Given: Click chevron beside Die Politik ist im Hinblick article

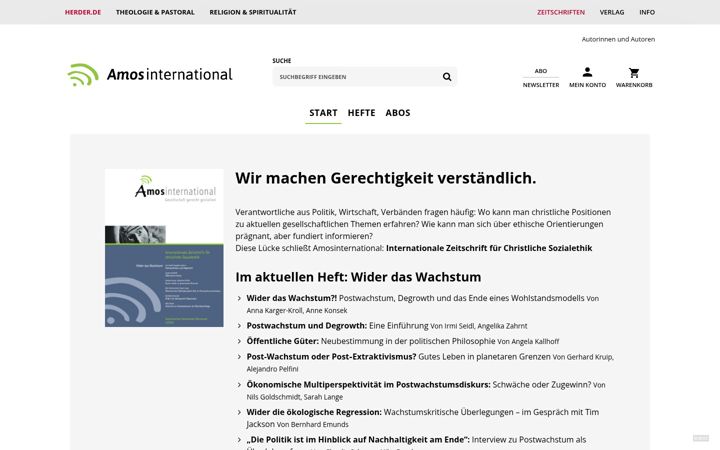Looking at the screenshot, I should tap(239, 440).
